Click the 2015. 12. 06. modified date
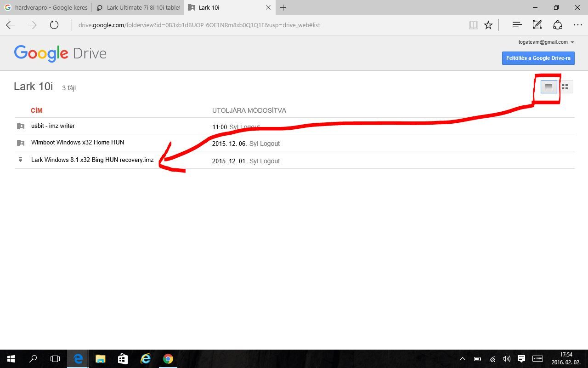Screen dimensions: 588x368 pos(229,144)
